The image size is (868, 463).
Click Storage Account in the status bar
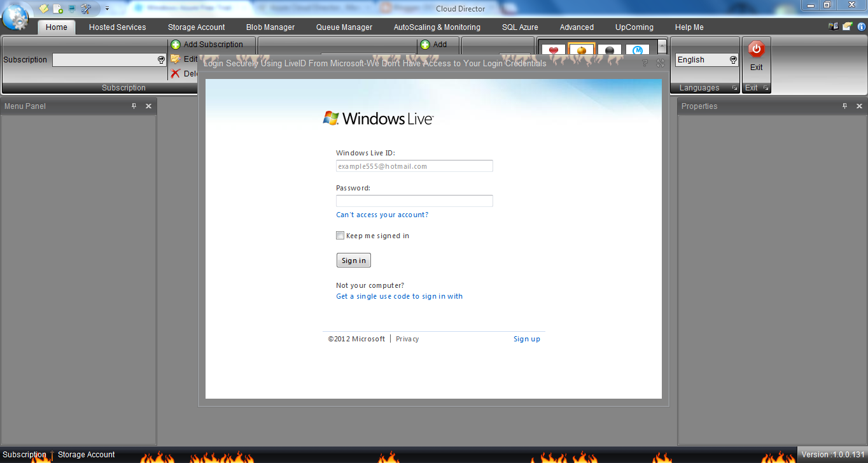coord(87,455)
